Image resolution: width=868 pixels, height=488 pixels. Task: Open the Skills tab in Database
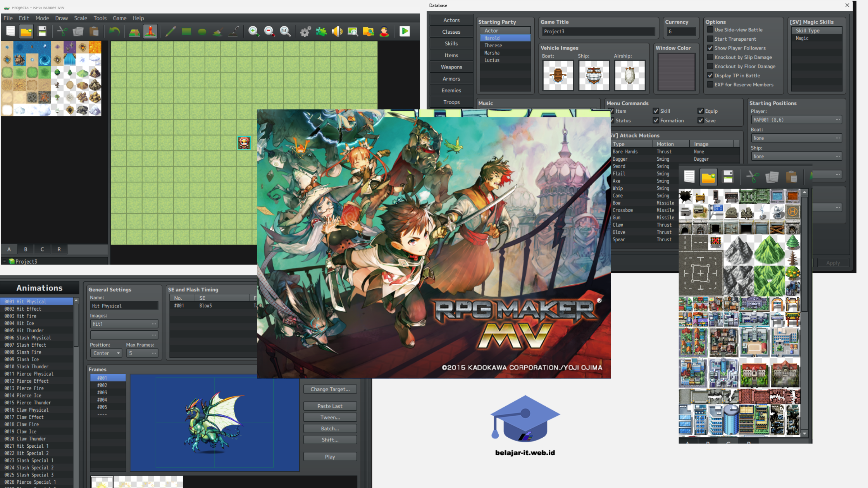point(451,43)
